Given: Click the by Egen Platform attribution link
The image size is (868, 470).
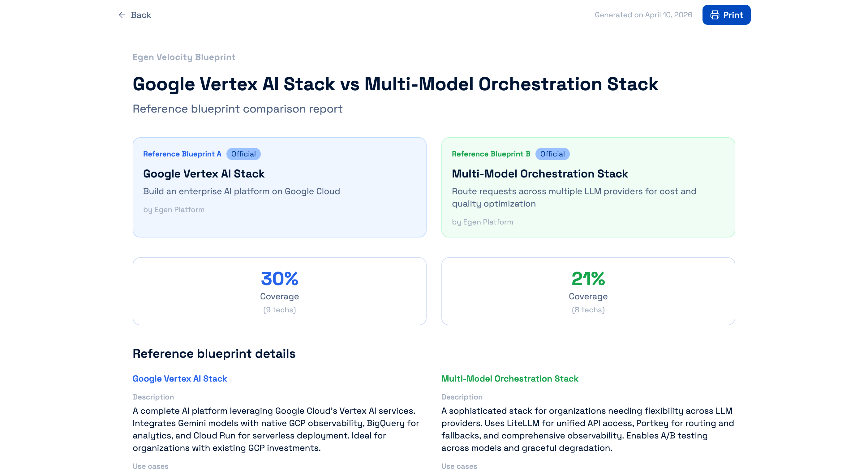Looking at the screenshot, I should click(174, 209).
